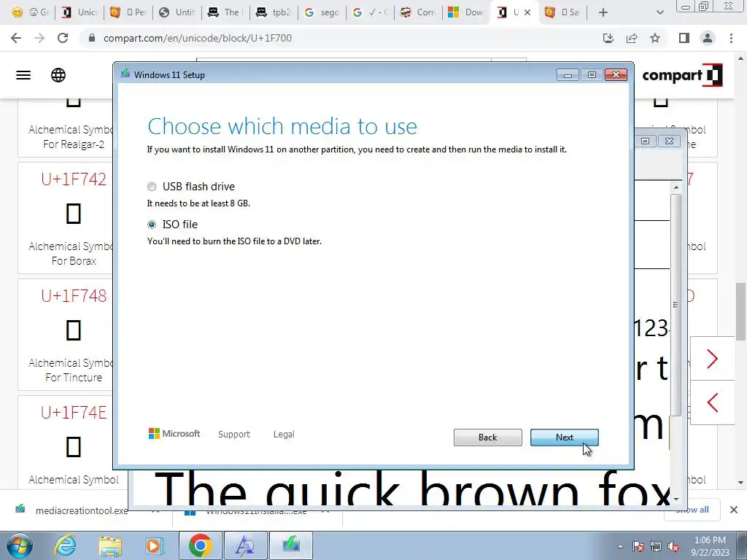Click the compart logo

(x=682, y=75)
